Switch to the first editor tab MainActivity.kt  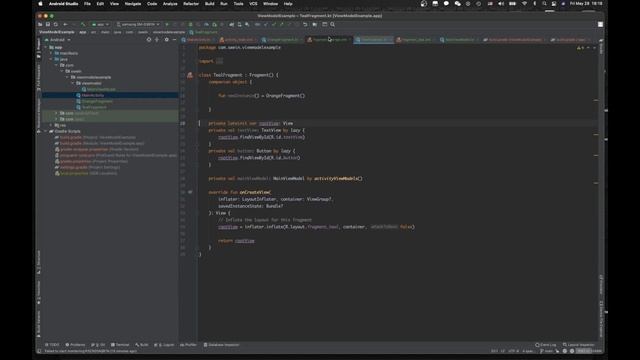198,40
